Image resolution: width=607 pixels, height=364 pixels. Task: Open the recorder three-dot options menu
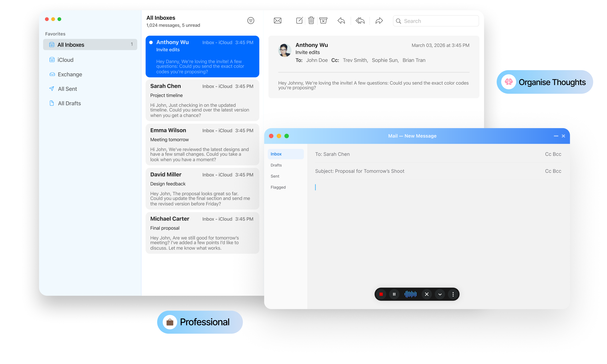pos(453,294)
